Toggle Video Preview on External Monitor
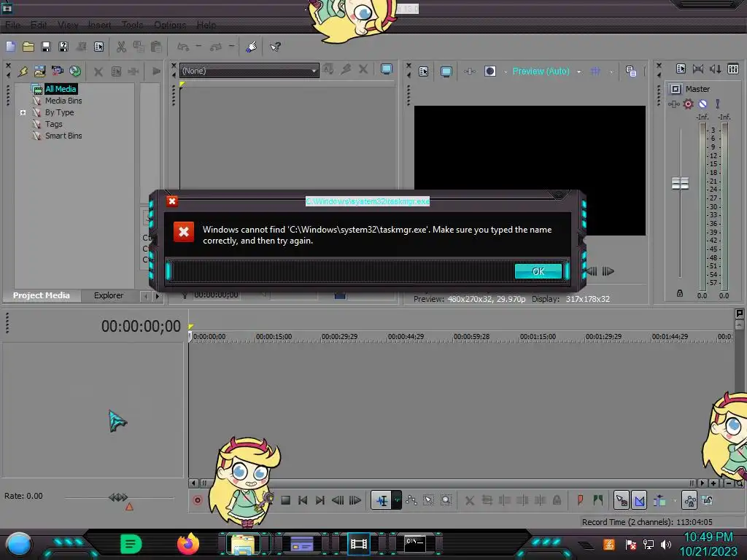The image size is (747, 560). tap(446, 71)
